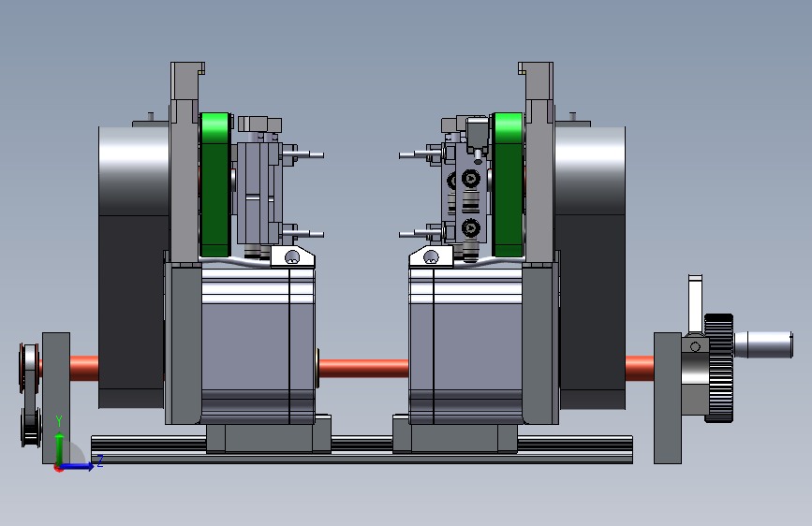Screen dimensions: 812x526
Task: Select the upper belt pulley at the far left
Action: pos(29,368)
